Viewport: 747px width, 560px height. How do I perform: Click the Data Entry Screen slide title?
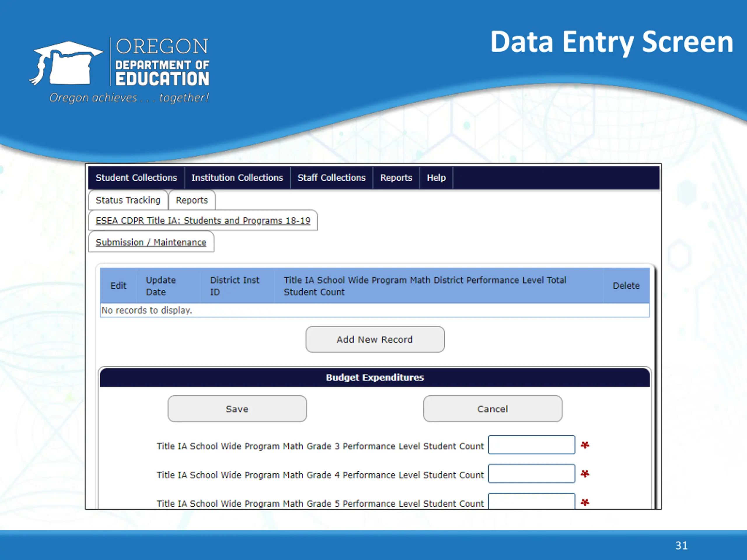coord(612,42)
